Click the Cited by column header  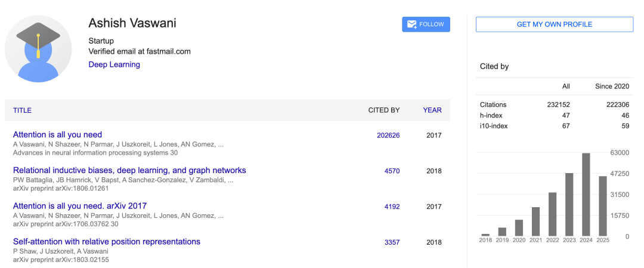tap(383, 110)
